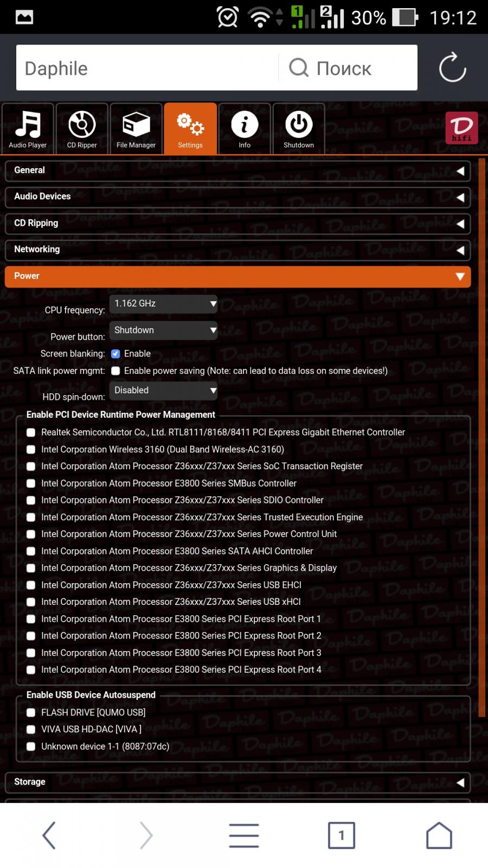
Task: Go to browser home page
Action: point(439,835)
